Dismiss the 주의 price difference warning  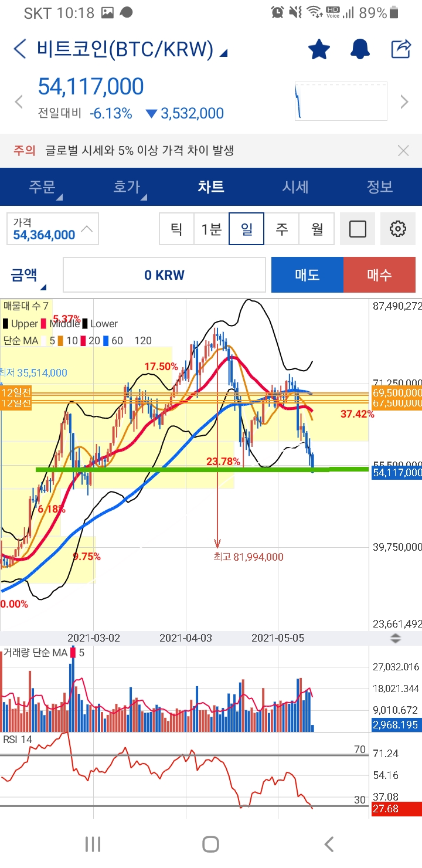[x=403, y=151]
